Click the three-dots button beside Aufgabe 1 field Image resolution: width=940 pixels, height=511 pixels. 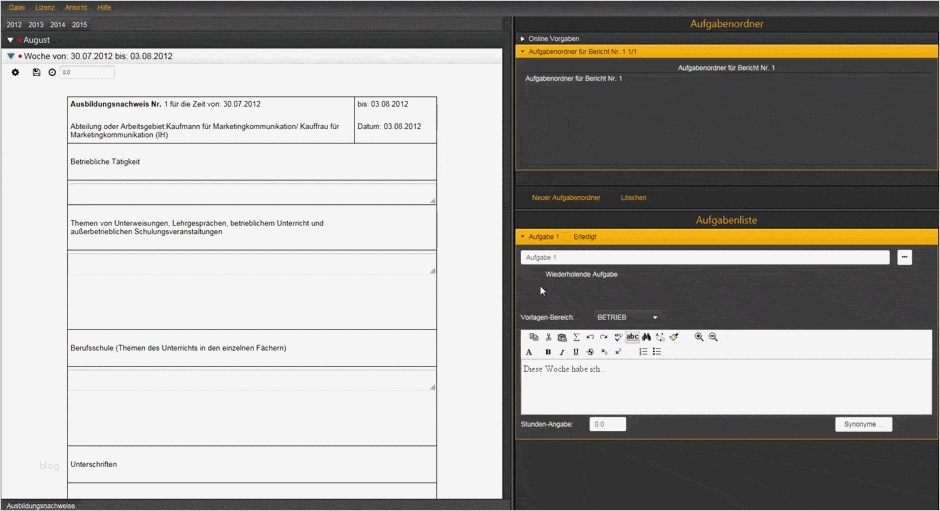point(904,257)
